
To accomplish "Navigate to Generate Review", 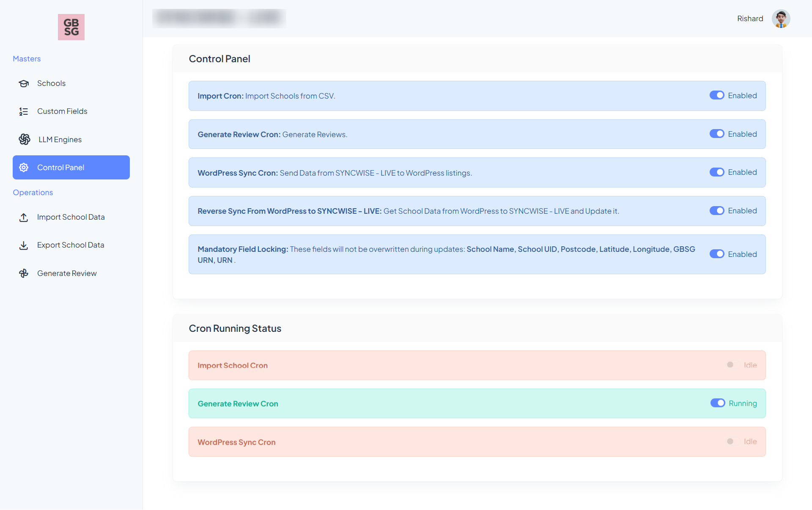I will pyautogui.click(x=71, y=273).
